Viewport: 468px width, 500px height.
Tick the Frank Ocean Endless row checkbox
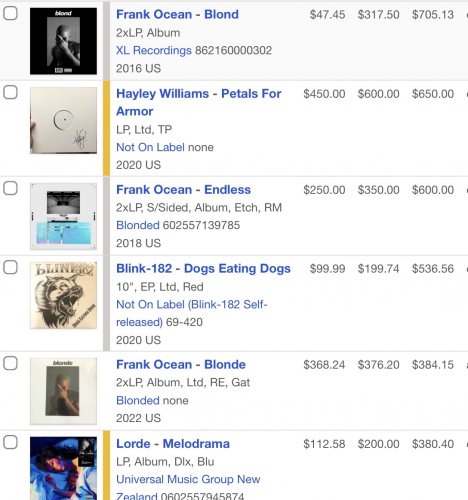click(10, 188)
